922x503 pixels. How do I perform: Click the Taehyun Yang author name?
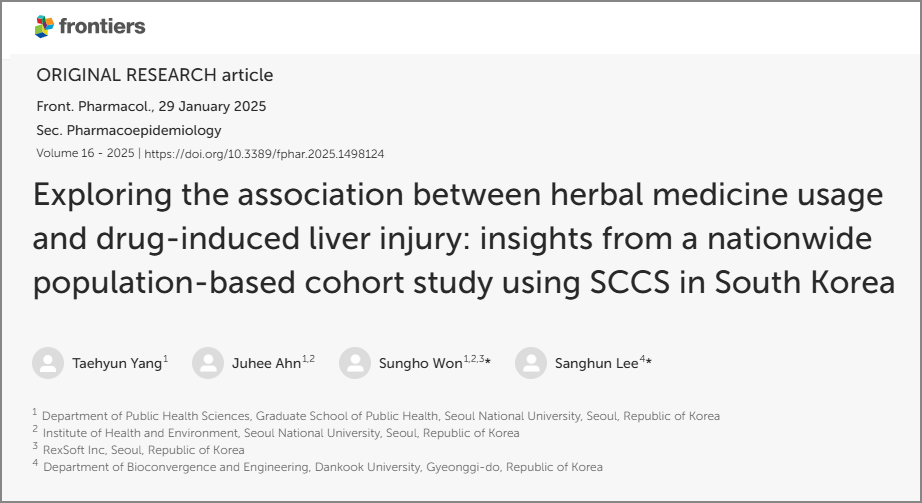pyautogui.click(x=116, y=364)
